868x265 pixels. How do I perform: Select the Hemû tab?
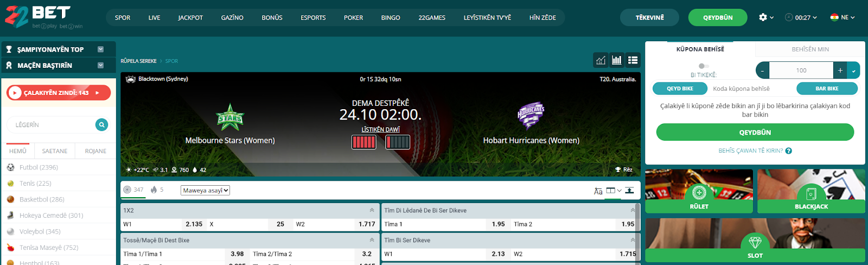(x=18, y=151)
